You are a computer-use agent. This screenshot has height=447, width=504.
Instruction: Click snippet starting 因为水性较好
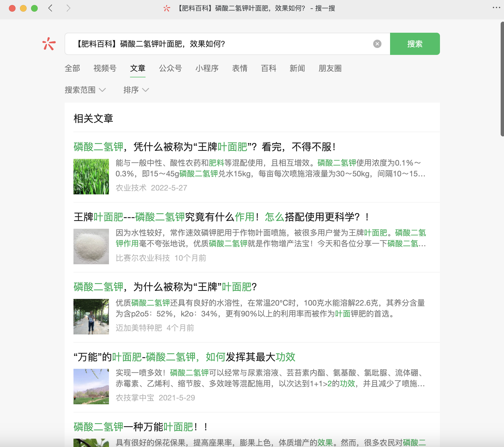271,238
